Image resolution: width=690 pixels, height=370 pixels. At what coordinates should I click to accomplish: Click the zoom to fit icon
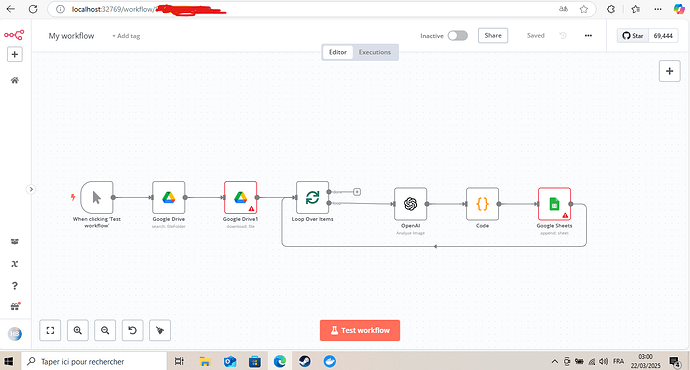pyautogui.click(x=50, y=330)
